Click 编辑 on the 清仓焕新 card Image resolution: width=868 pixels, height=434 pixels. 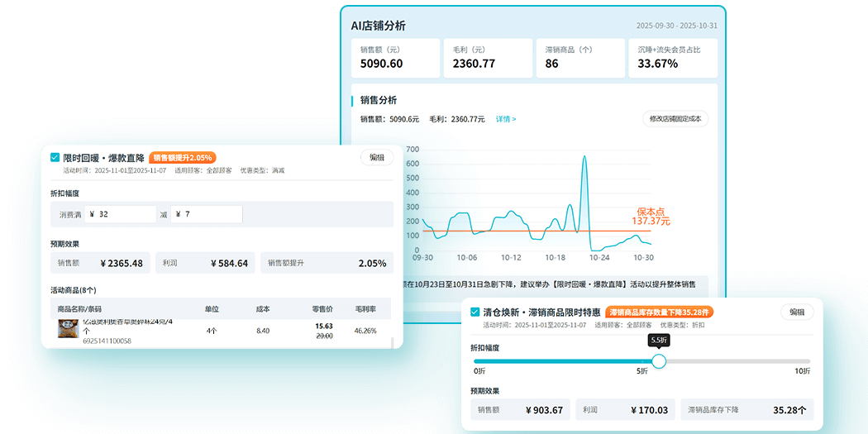797,312
